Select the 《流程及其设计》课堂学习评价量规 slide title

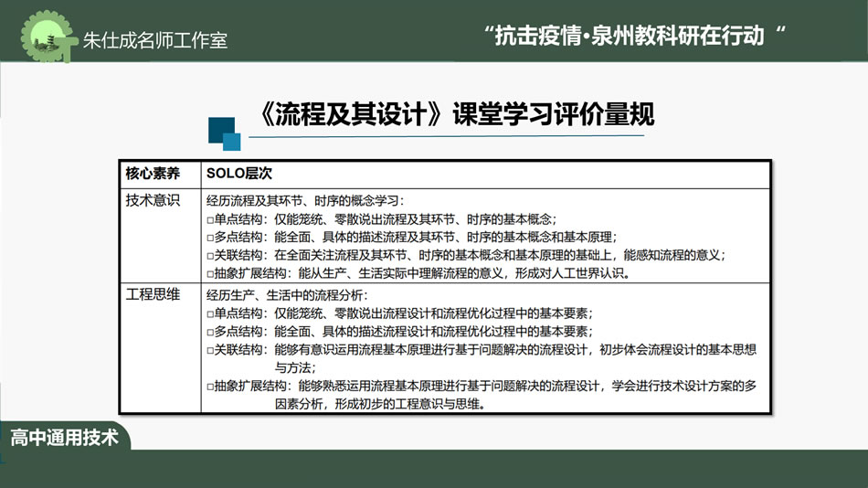457,116
